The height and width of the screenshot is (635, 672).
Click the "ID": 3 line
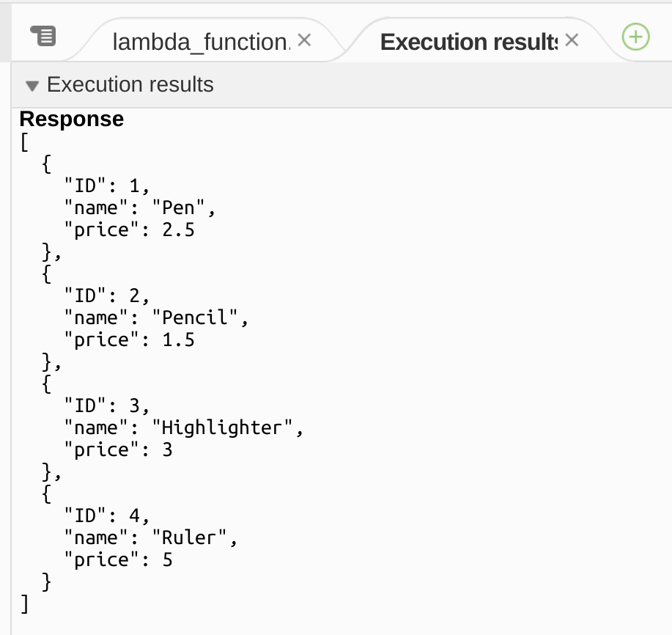[106, 405]
